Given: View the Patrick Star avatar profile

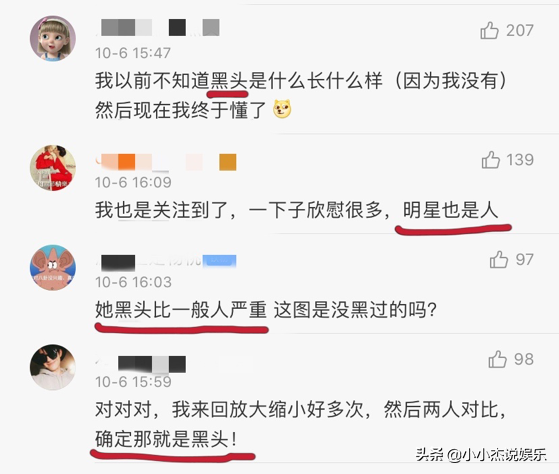Looking at the screenshot, I should pos(53,267).
